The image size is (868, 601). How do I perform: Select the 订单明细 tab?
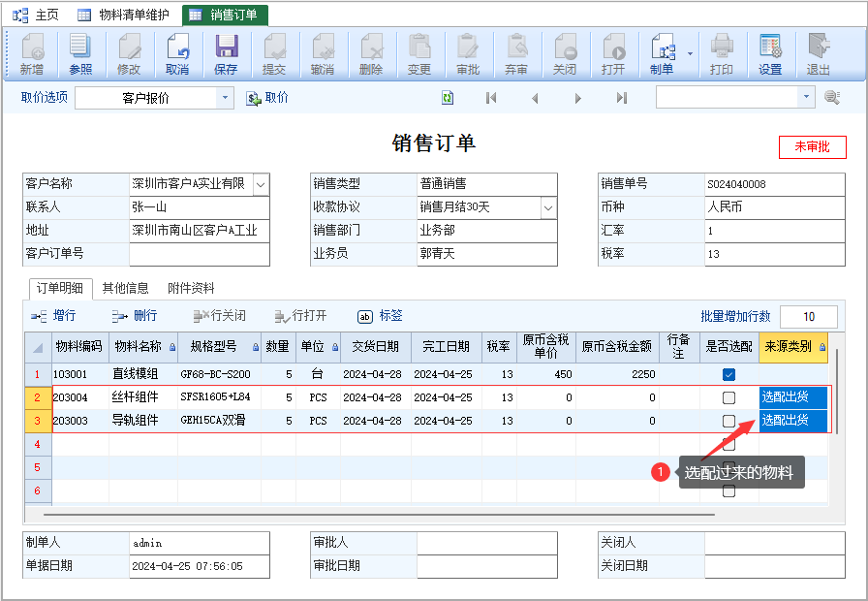[x=60, y=288]
